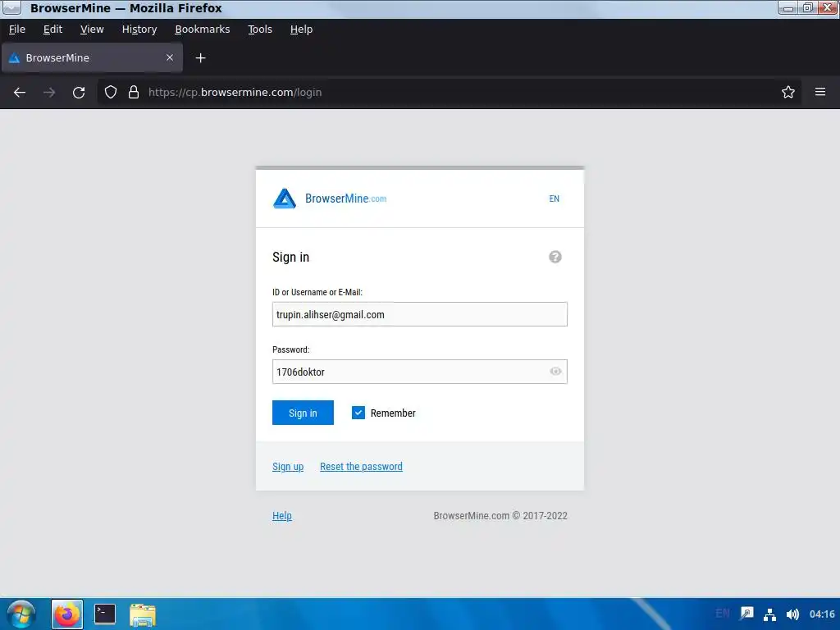Open the View menu
This screenshot has height=630, width=840.
pos(92,30)
